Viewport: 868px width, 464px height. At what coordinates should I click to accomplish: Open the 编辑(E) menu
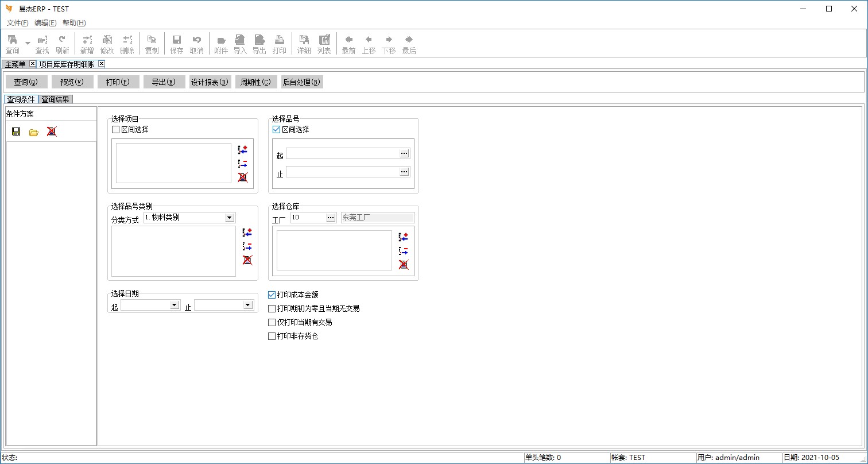point(45,23)
